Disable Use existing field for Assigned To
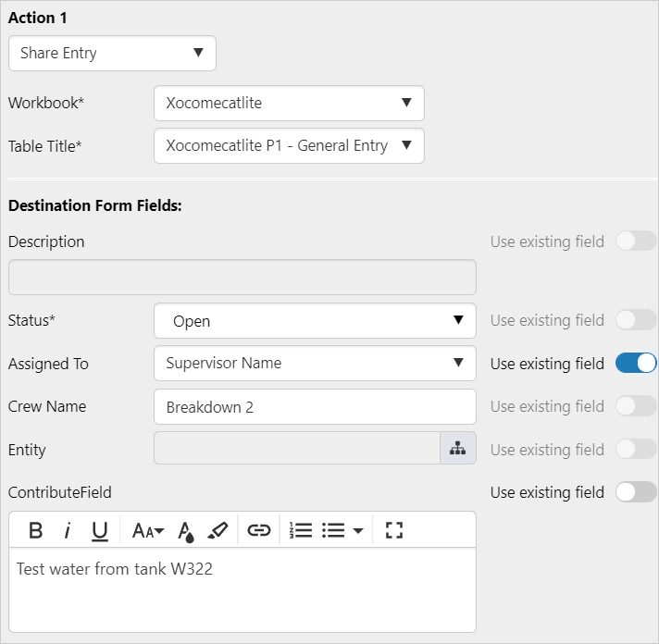This screenshot has width=659, height=644. click(636, 364)
